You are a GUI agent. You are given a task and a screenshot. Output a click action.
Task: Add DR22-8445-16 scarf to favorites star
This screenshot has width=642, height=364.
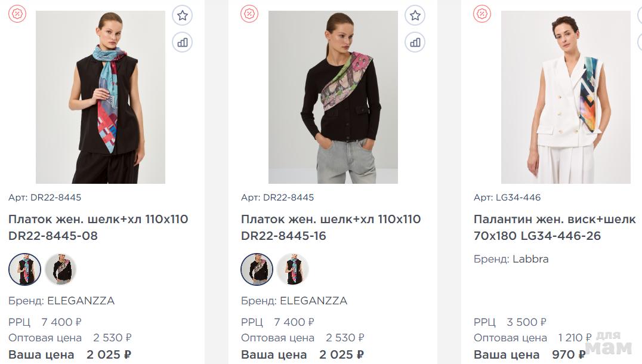point(415,16)
